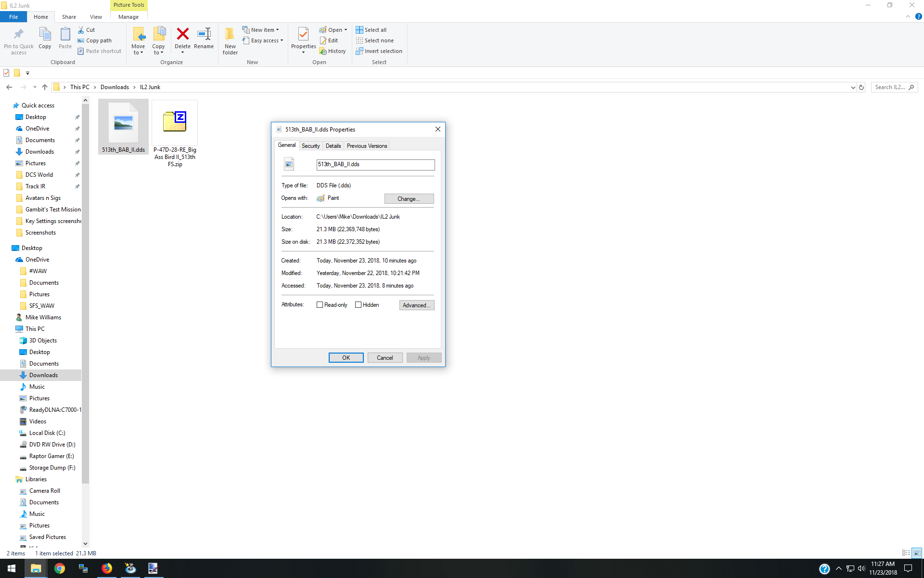Screen dimensions: 924x578
Task: Check the Hidden attribute box
Action: click(358, 305)
